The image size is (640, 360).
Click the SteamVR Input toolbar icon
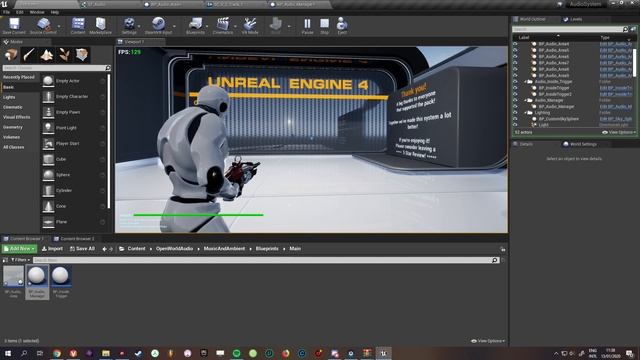[158, 26]
